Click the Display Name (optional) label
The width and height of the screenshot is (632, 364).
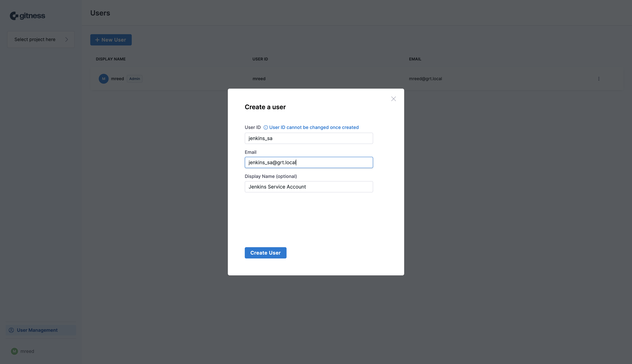coord(271,177)
